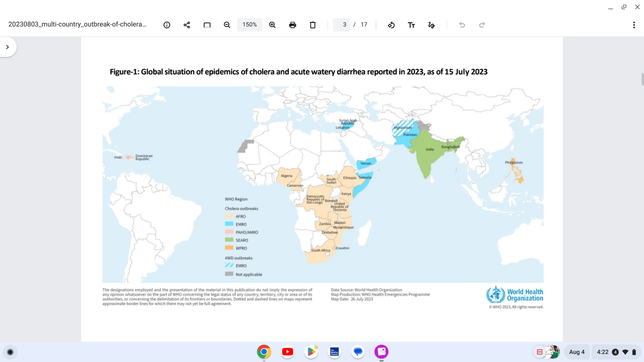Open the file info icon
644x362 pixels.
point(167,25)
